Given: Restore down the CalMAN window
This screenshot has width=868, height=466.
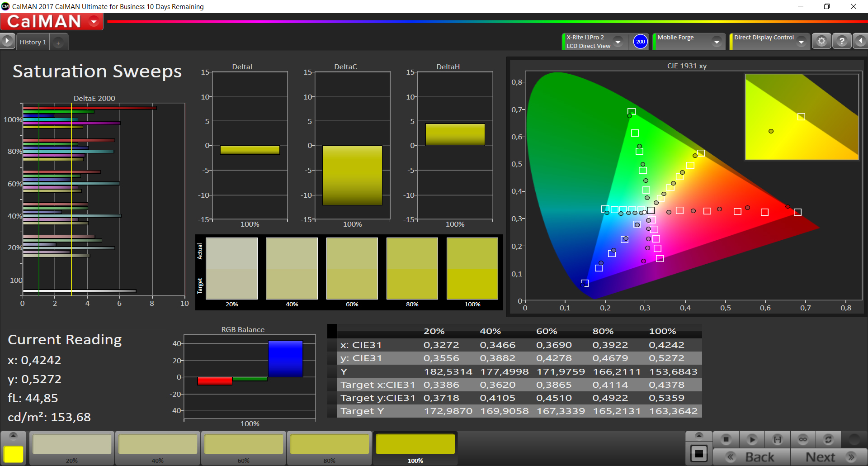Looking at the screenshot, I should coord(827,6).
